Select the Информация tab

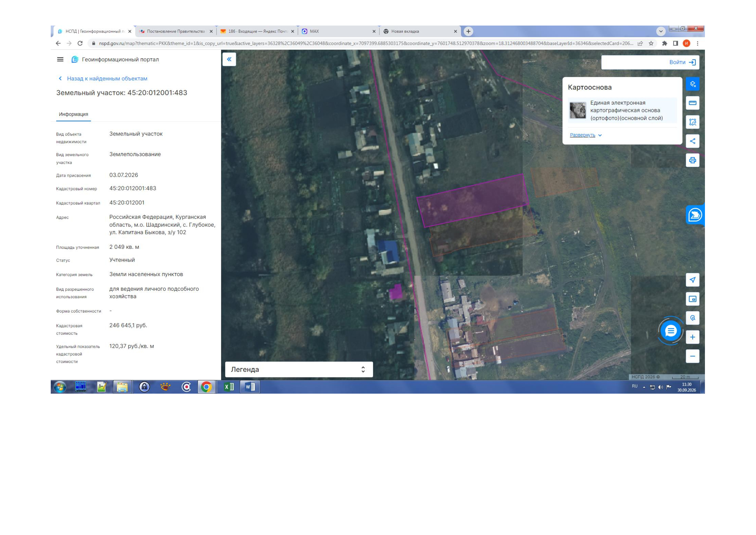tap(73, 114)
